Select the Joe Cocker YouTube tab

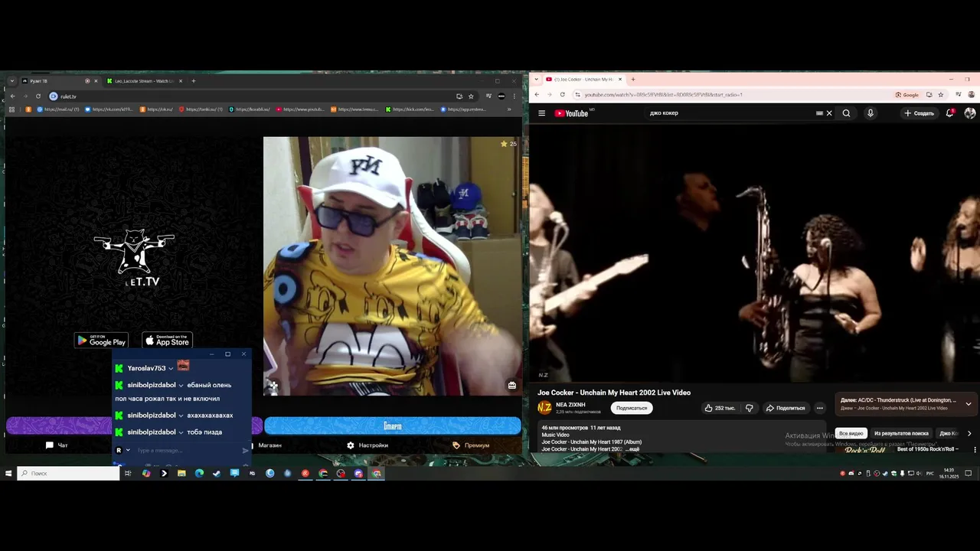coord(584,80)
